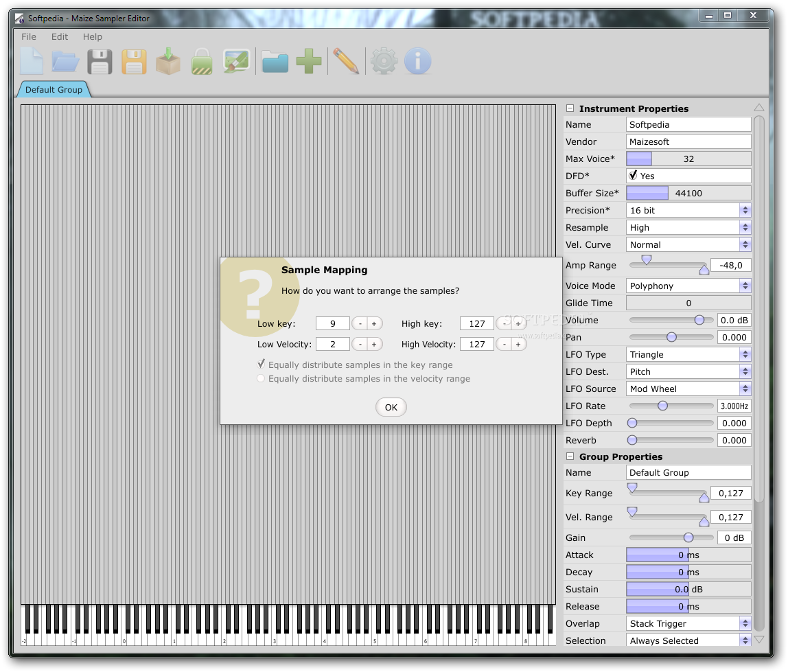
Task: Click the Gain slider handle
Action: tap(688, 537)
